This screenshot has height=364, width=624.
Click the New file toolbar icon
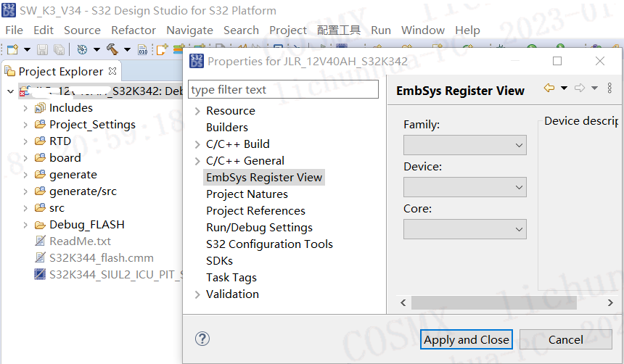pos(12,49)
